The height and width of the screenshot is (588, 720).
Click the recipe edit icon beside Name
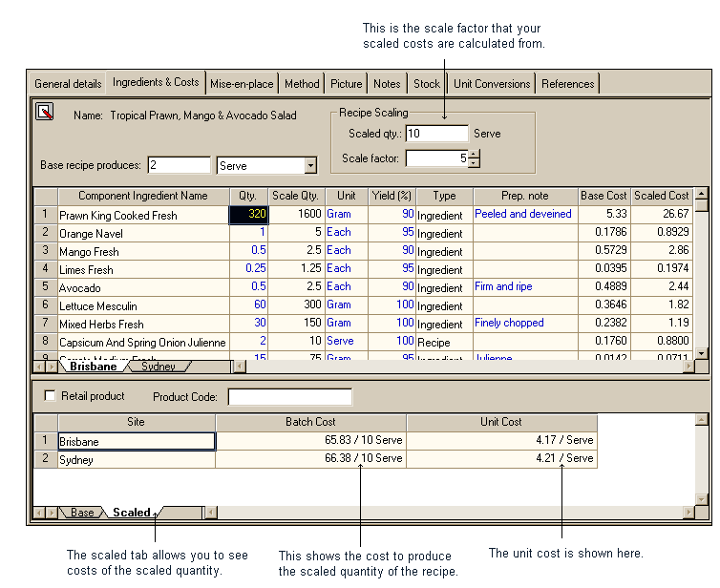[x=45, y=112]
